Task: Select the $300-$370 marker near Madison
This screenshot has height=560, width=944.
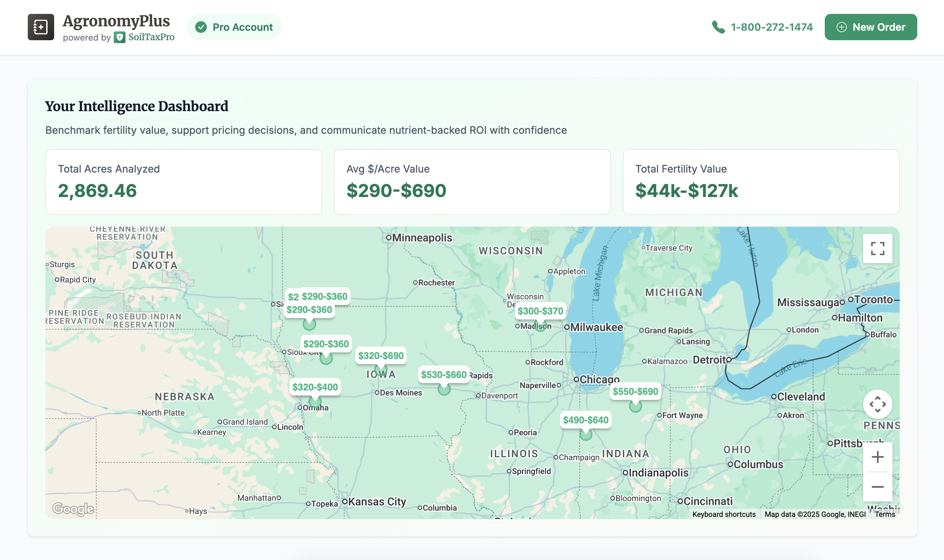Action: pos(540,311)
